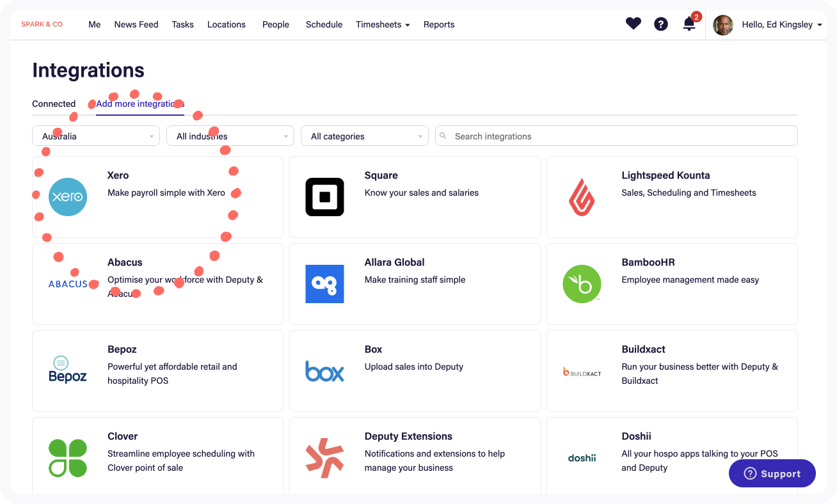This screenshot has height=504, width=837.
Task: Expand the Australia country dropdown
Action: (x=96, y=136)
